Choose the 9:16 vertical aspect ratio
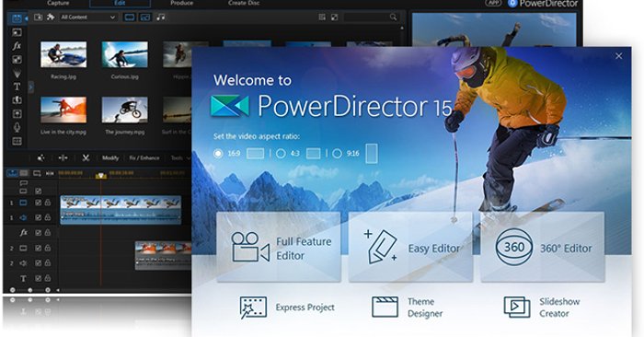The image size is (644, 337). [337, 154]
